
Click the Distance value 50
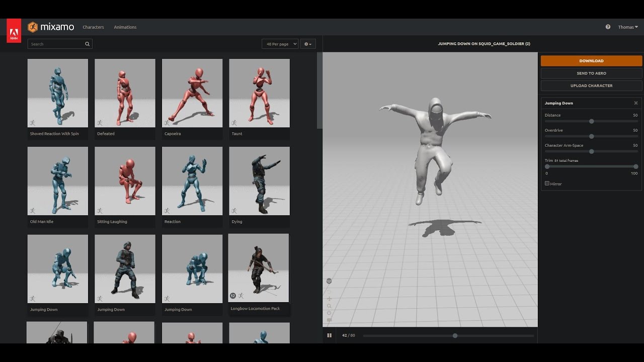pos(635,115)
